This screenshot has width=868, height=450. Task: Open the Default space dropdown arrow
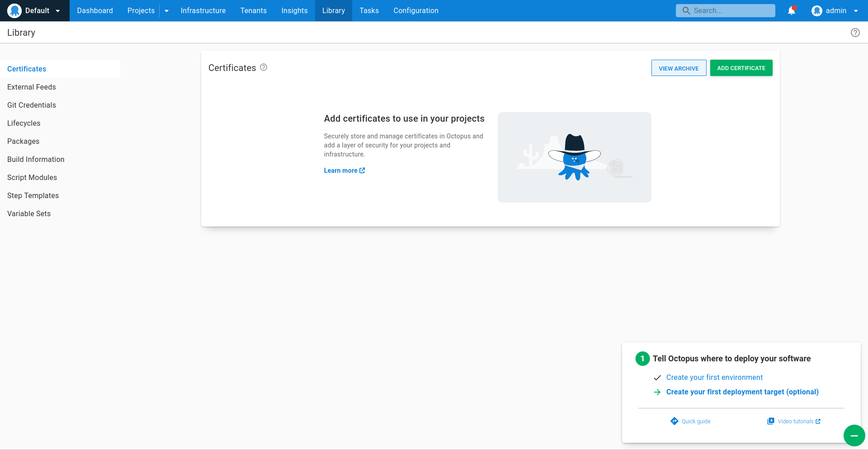point(58,11)
